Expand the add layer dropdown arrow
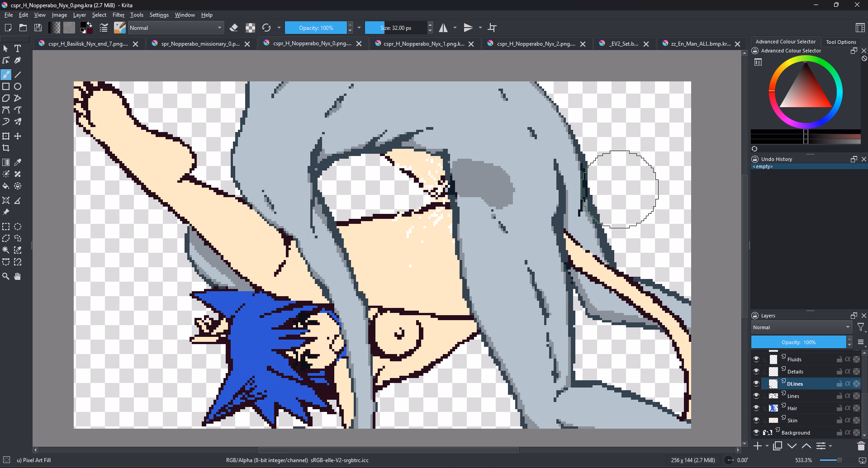 767,446
